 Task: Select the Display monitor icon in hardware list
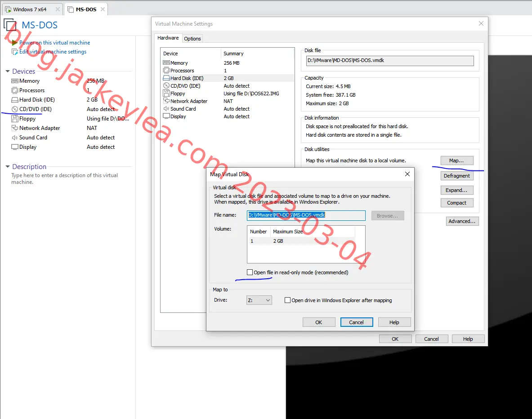coord(166,116)
